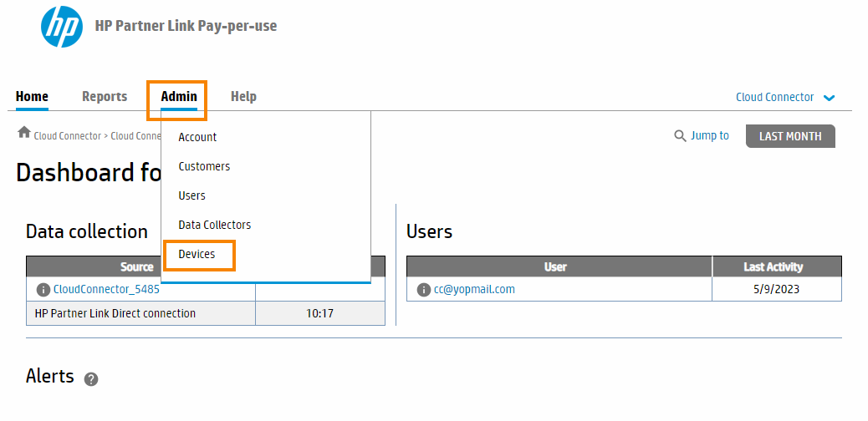
Task: Click info icon beside CloudConnector_5485
Action: coord(43,290)
